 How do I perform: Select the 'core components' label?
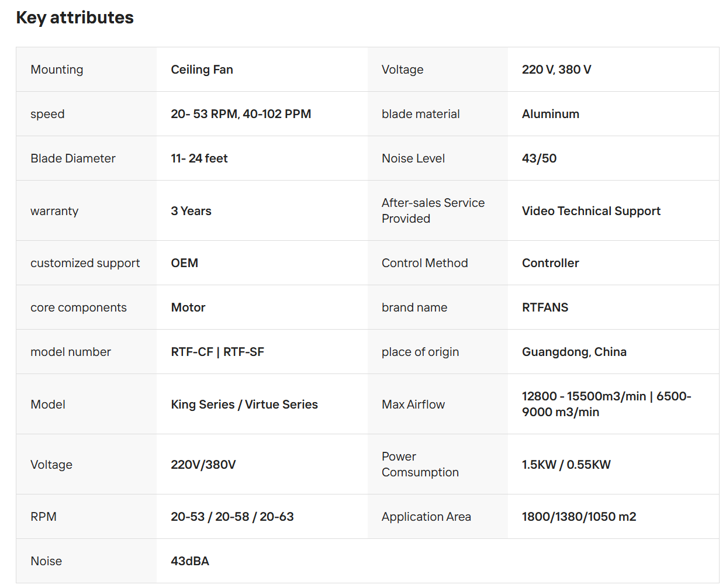[x=78, y=307]
